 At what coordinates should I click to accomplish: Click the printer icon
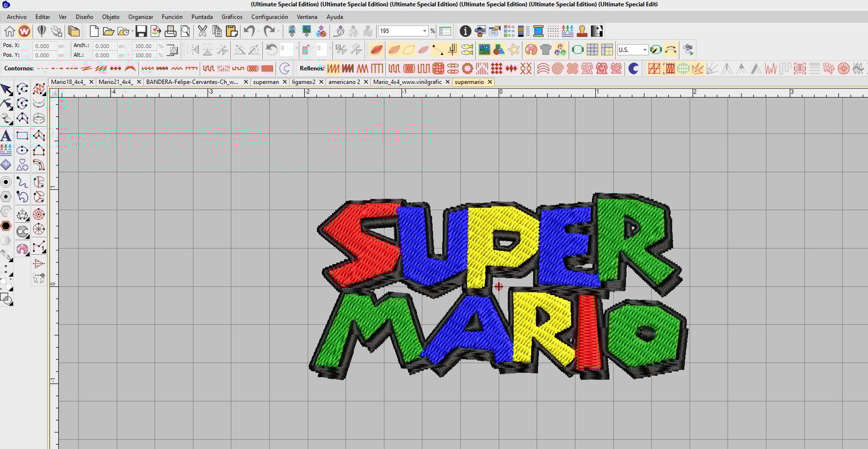(170, 31)
